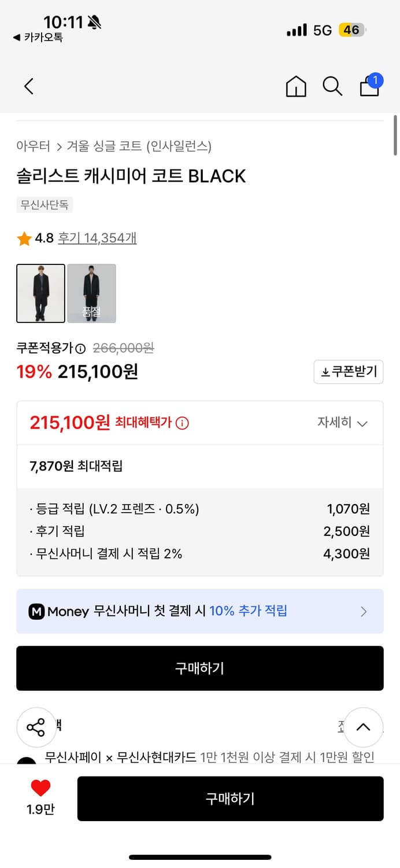Open 후기 14,354개 reviews link
Image resolution: width=400 pixels, height=868 pixels.
point(97,238)
